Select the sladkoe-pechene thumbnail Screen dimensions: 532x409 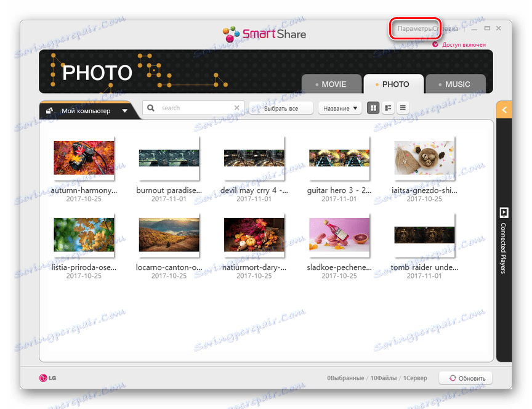(339, 235)
